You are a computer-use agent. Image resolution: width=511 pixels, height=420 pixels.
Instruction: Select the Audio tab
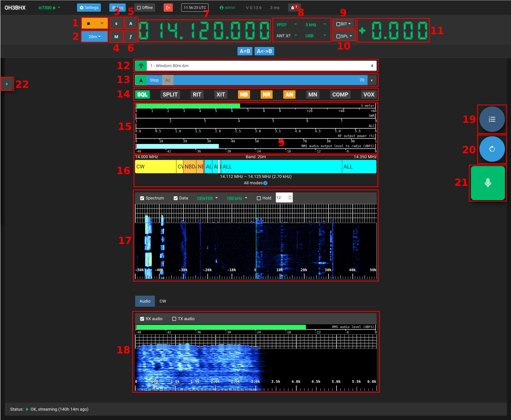click(x=145, y=301)
